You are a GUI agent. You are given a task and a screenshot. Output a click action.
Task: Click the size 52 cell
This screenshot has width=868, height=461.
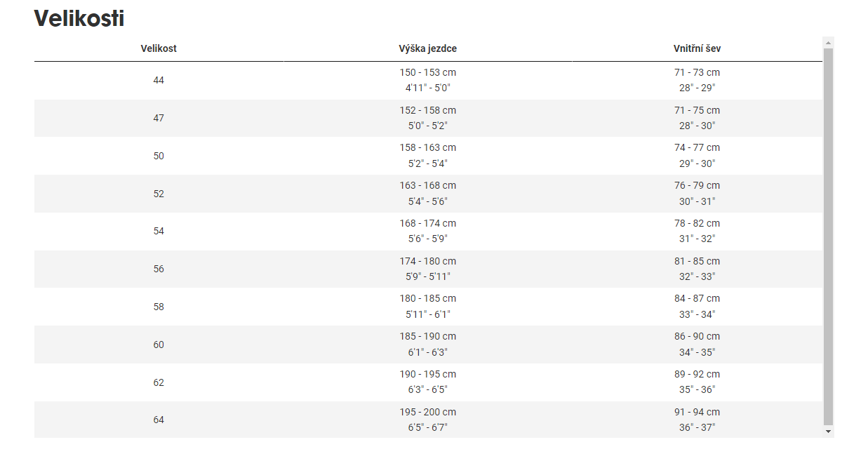159,194
